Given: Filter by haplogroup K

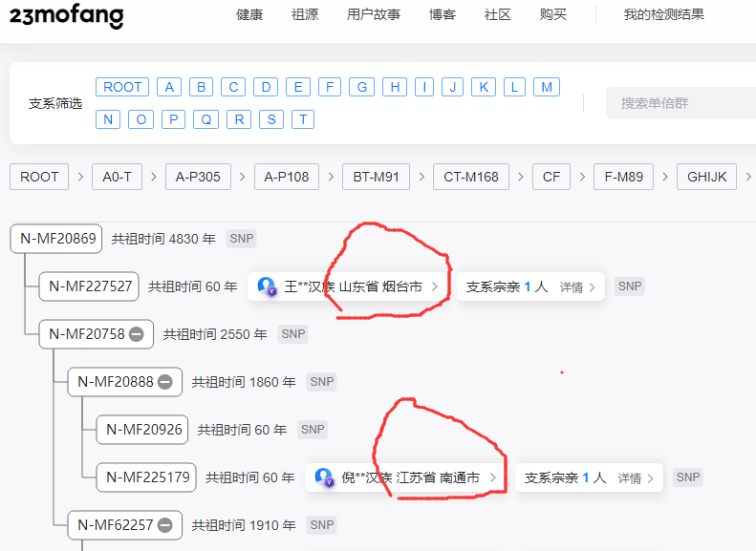Looking at the screenshot, I should coord(484,87).
